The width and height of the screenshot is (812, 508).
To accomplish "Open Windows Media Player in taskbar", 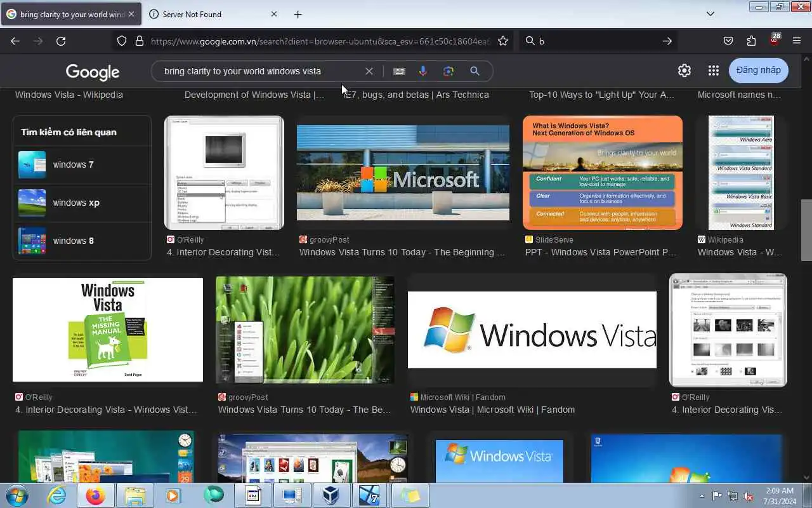I will click(x=174, y=495).
